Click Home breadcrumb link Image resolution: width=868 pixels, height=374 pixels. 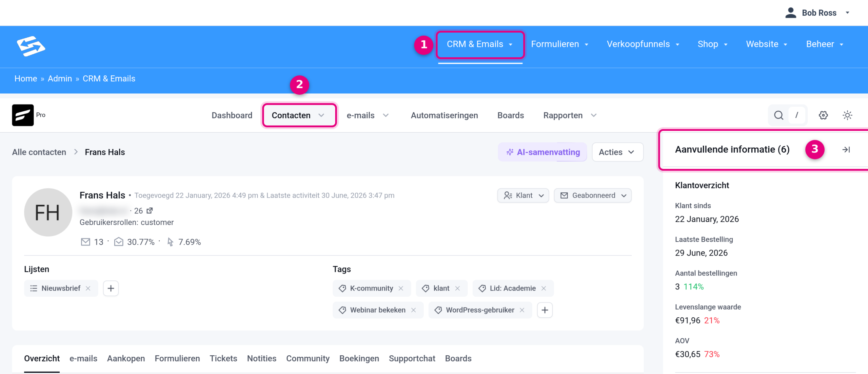tap(26, 79)
